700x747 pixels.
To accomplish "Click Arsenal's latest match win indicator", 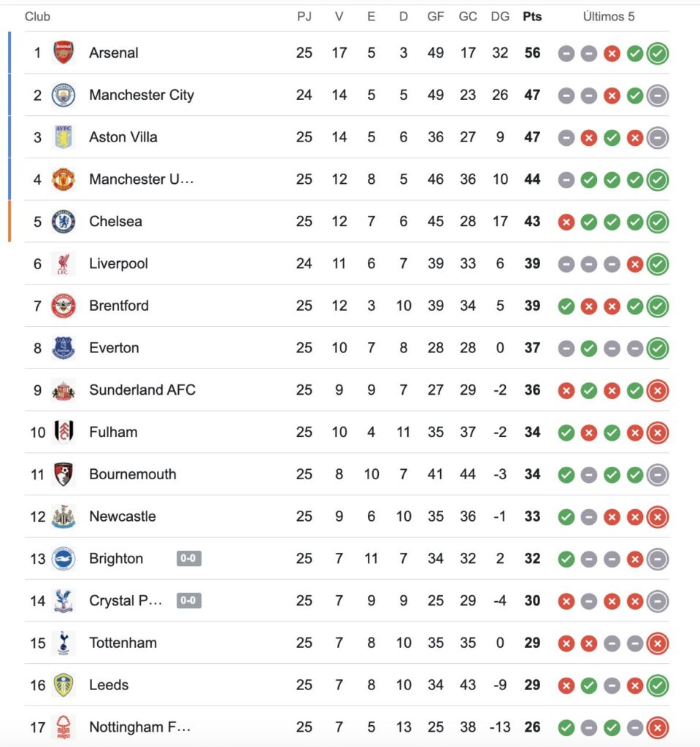I will pyautogui.click(x=658, y=53).
